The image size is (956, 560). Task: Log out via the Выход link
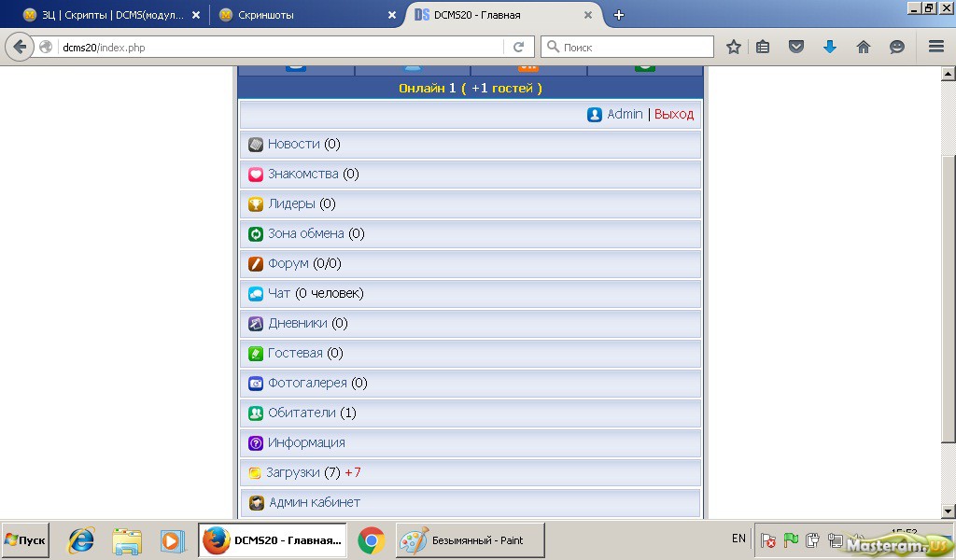[x=674, y=115]
